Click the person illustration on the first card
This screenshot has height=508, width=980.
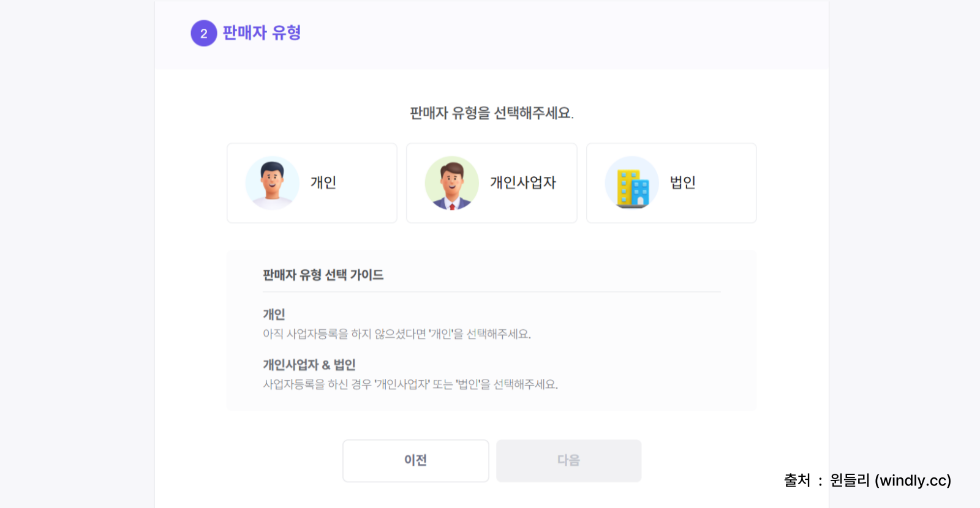[273, 183]
